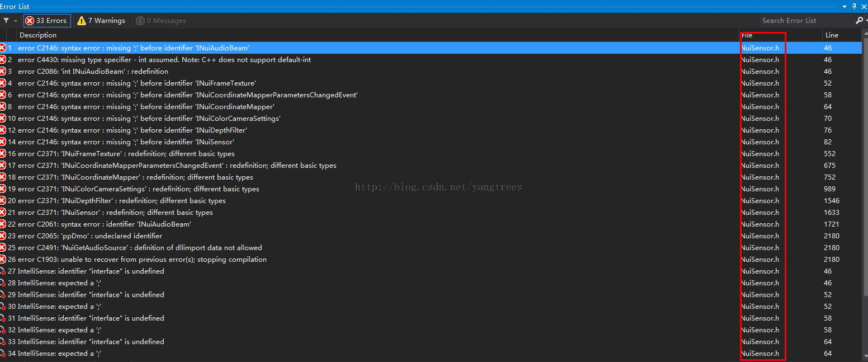Click the error icon for C1903 row

pos(3,260)
